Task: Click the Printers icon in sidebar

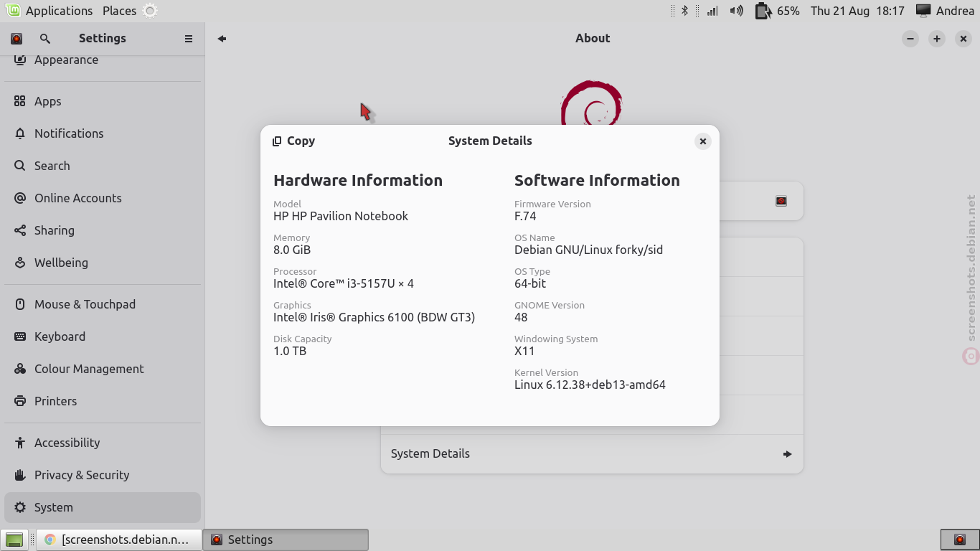Action: pyautogui.click(x=20, y=401)
